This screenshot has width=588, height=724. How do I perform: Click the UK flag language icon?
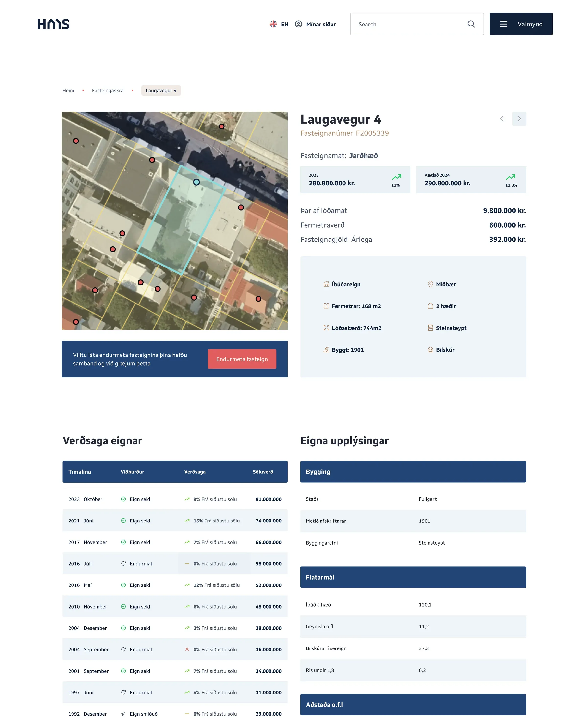pos(273,24)
